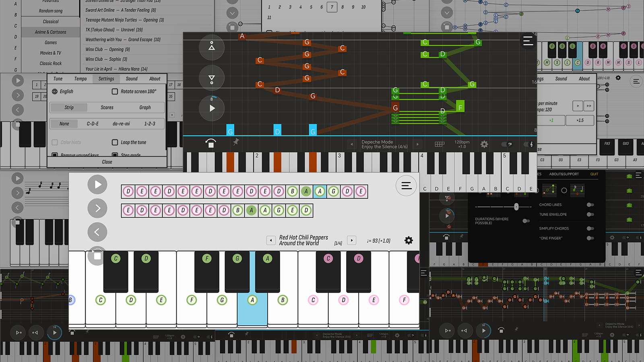
Task: Select "TK (Tokyo Ghoul) — Unravel [19]" song
Action: 114,30
